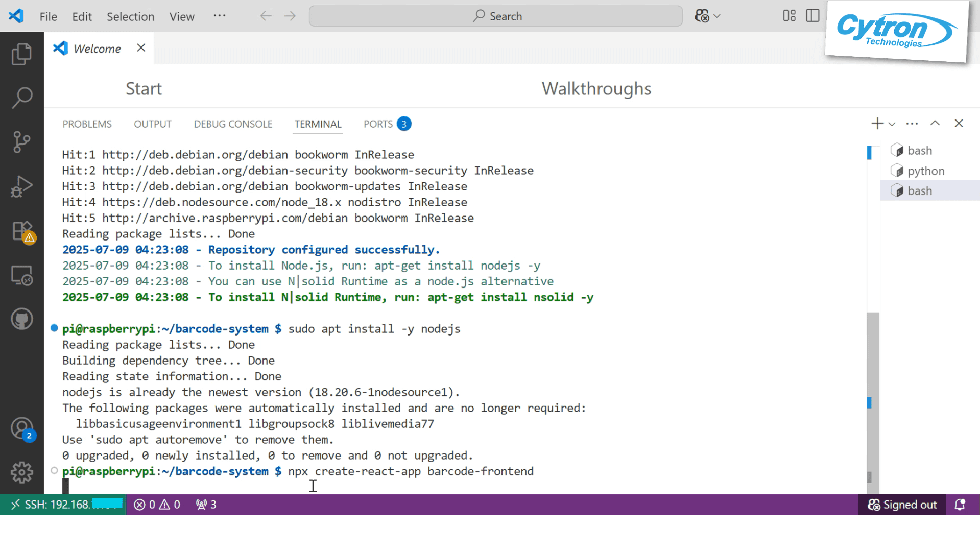Open the Explorer view in activity bar
Image resolution: width=980 pixels, height=551 pixels.
(21, 54)
